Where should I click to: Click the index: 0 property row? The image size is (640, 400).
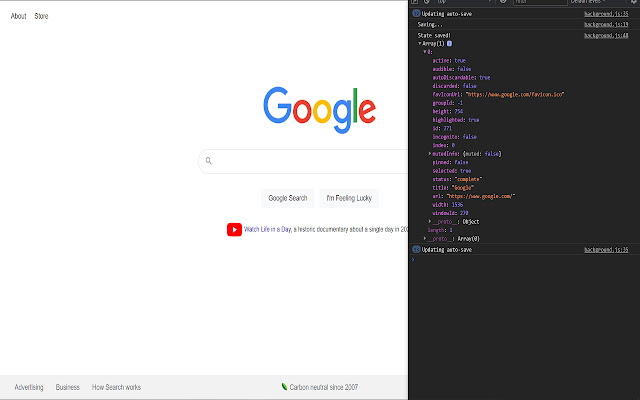click(x=444, y=145)
